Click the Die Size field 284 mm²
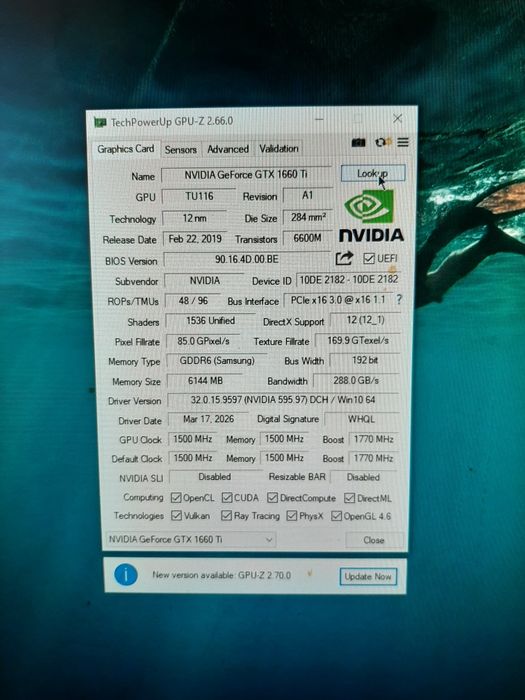The height and width of the screenshot is (700, 525). click(x=308, y=217)
